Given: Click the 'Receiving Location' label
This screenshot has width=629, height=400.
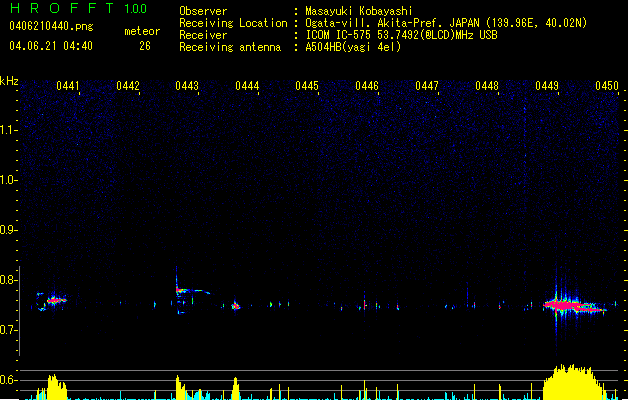Looking at the screenshot, I should click(x=233, y=23).
